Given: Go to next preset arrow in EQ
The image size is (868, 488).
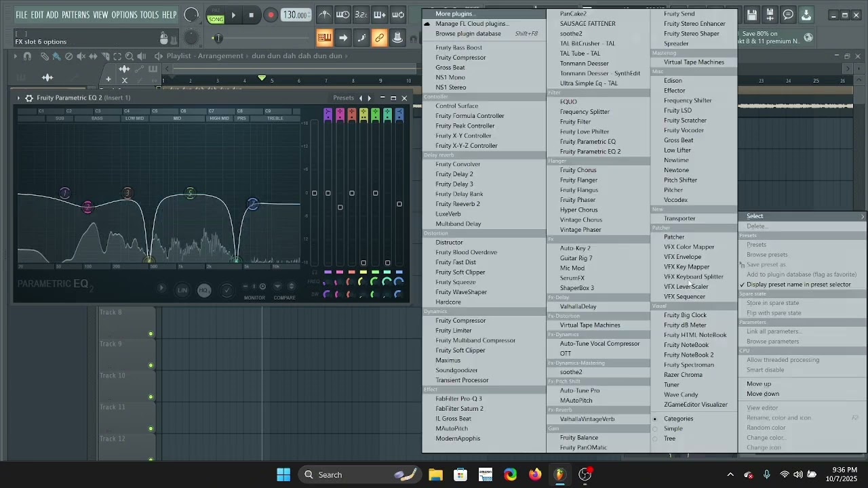Looking at the screenshot, I should (369, 98).
